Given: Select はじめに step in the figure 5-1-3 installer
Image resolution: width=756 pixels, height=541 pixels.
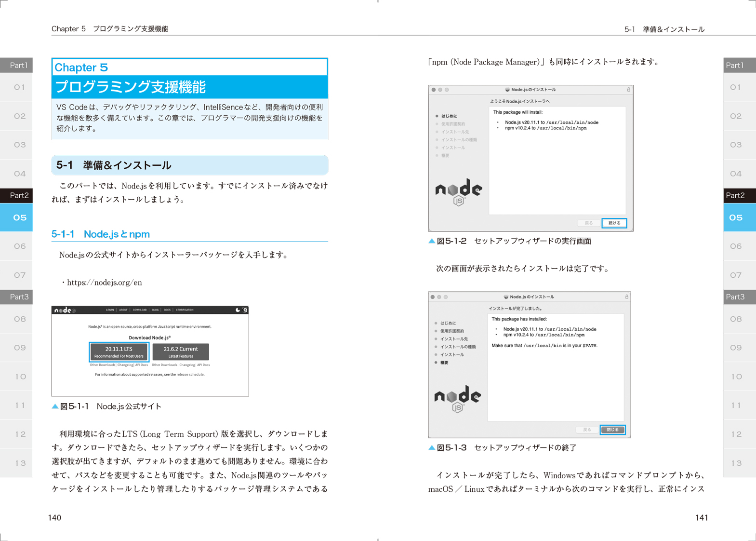Looking at the screenshot, I should pos(448,323).
